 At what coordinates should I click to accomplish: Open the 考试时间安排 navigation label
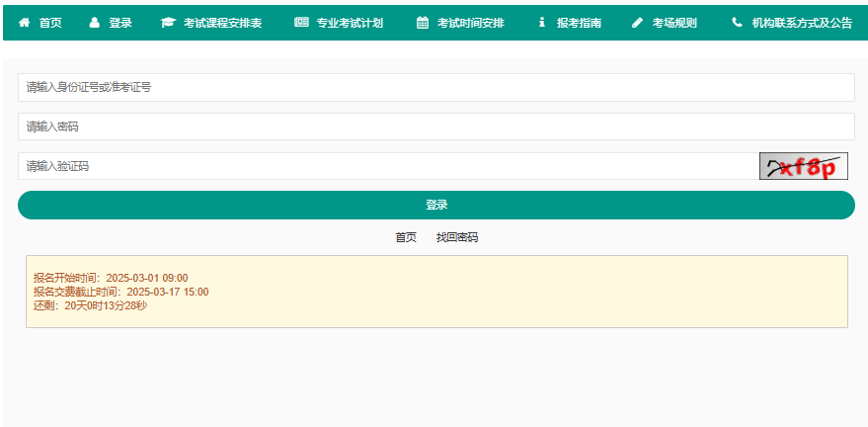470,23
